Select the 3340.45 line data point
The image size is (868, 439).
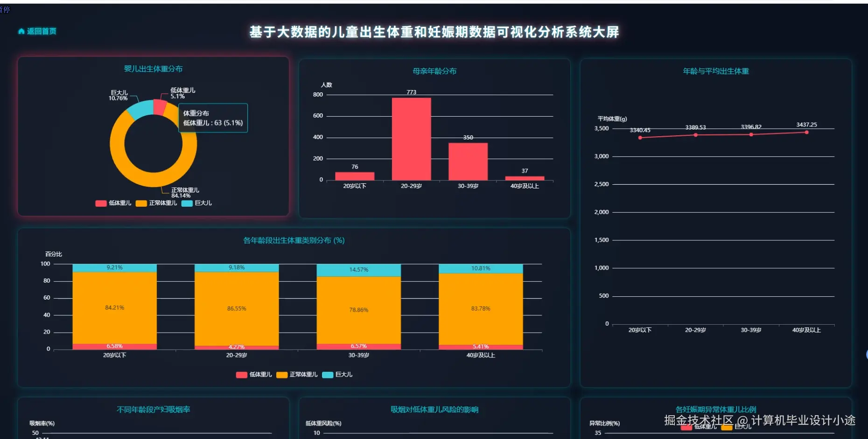tap(640, 138)
